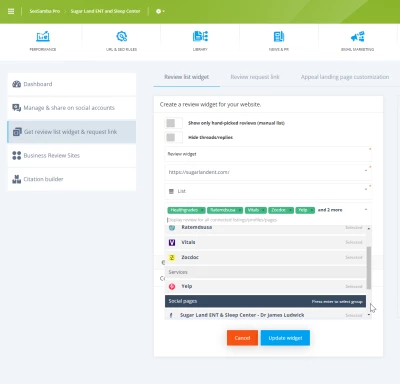Switch to Review request link tab
The width and height of the screenshot is (400, 384).
point(255,77)
